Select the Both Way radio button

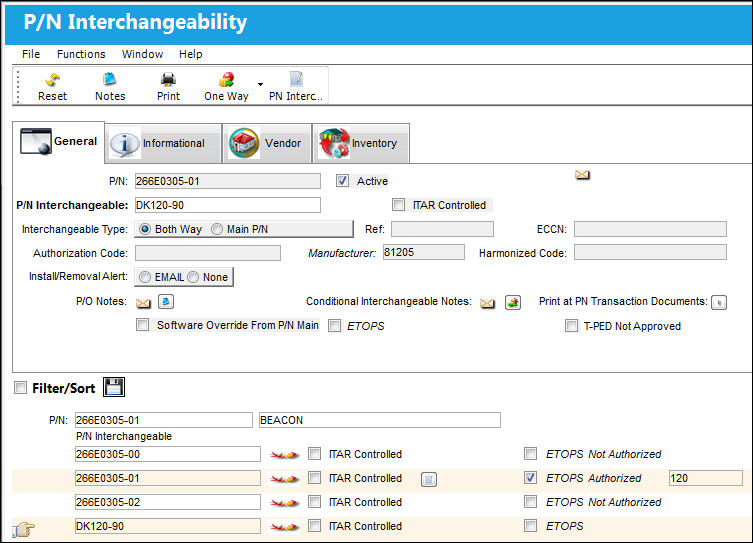pos(145,229)
